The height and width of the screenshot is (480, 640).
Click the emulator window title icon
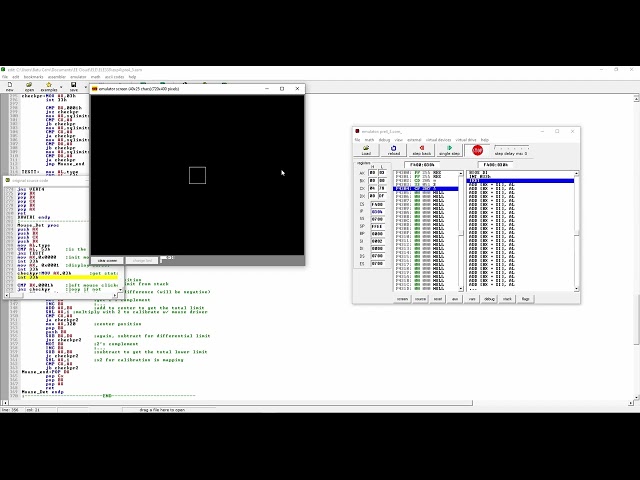357,131
